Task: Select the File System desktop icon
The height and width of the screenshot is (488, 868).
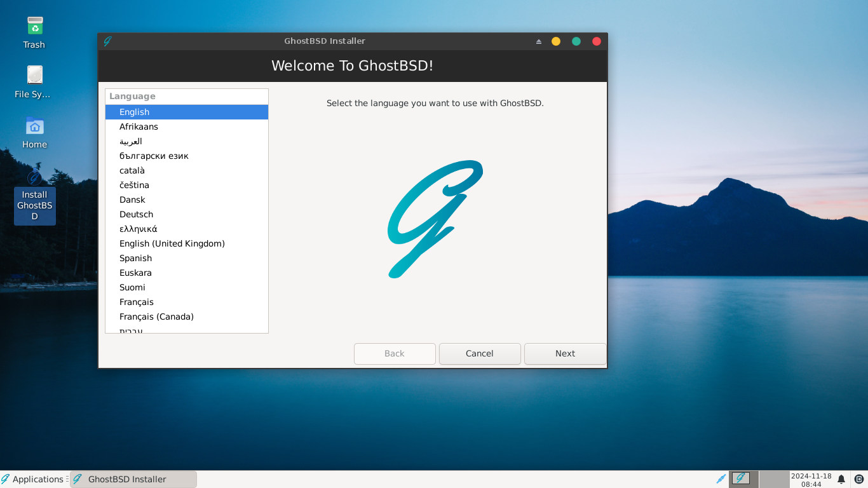Action: click(x=34, y=82)
